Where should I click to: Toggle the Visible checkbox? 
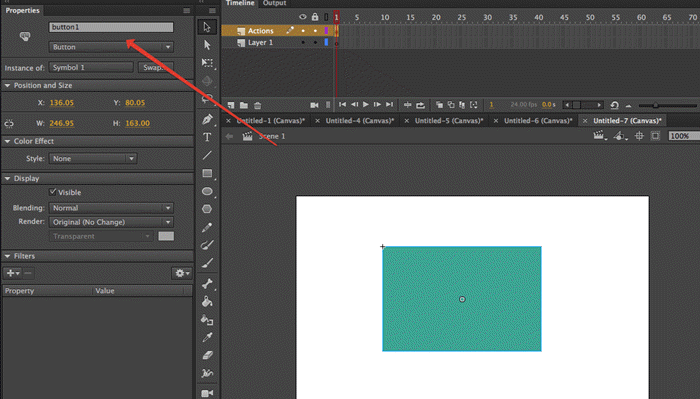(53, 192)
